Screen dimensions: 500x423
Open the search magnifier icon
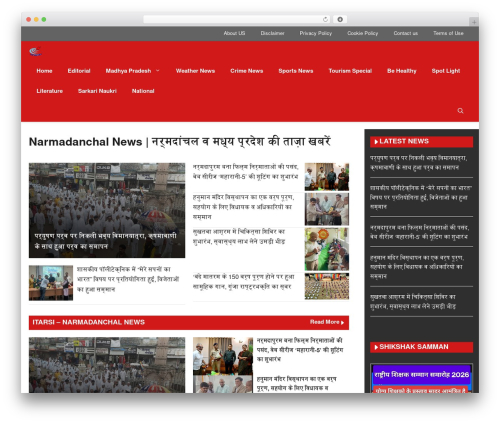[x=460, y=111]
